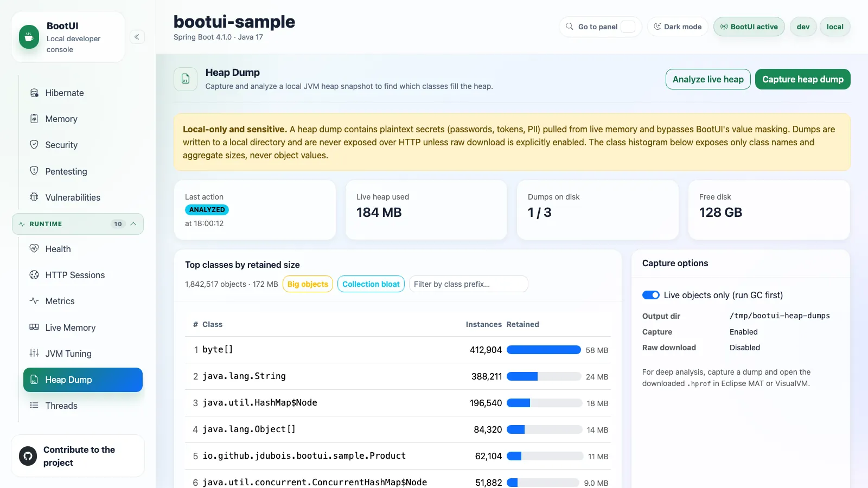Click the Hibernate database icon
Viewport: 868px width, 488px height.
34,93
